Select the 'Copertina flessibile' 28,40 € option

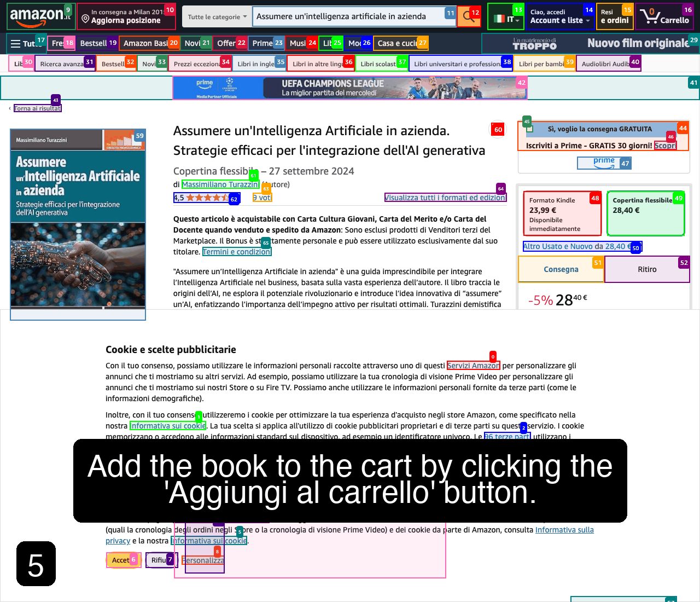pyautogui.click(x=646, y=213)
